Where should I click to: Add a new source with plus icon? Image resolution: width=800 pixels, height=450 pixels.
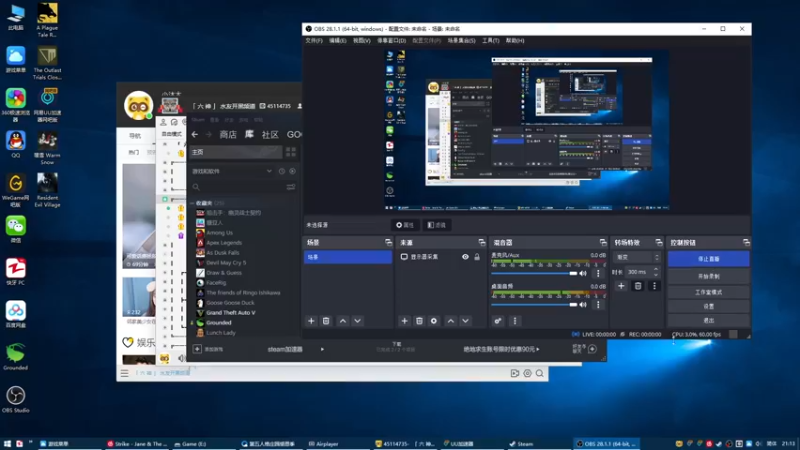(x=404, y=321)
